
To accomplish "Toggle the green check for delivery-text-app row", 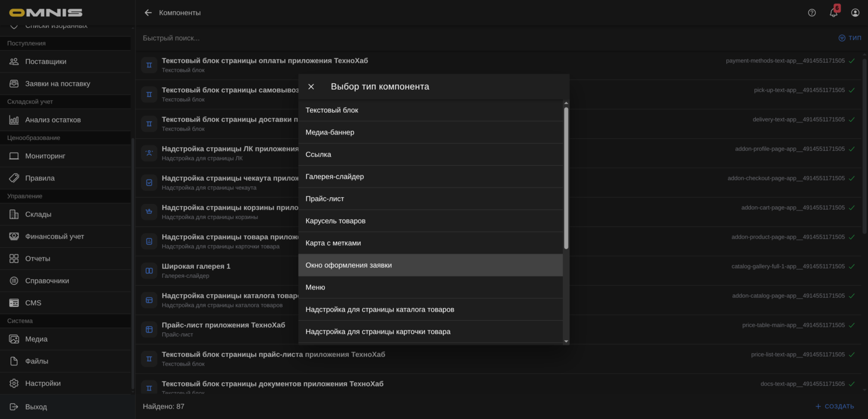I will point(851,119).
